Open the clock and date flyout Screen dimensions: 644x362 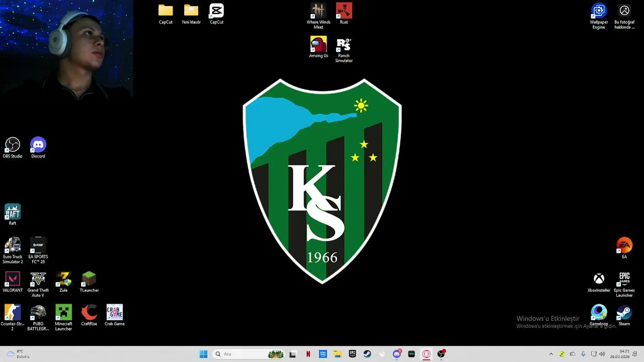[620, 354]
